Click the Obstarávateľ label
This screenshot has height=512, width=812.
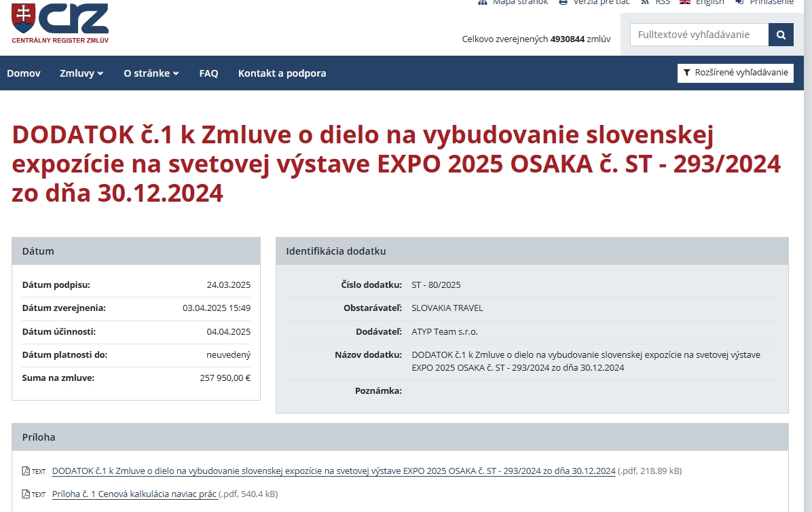click(373, 308)
